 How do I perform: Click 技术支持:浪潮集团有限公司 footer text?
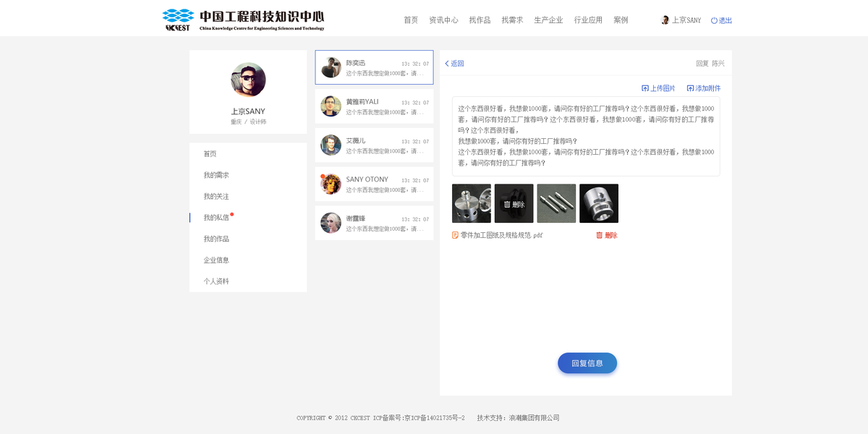[x=518, y=418]
